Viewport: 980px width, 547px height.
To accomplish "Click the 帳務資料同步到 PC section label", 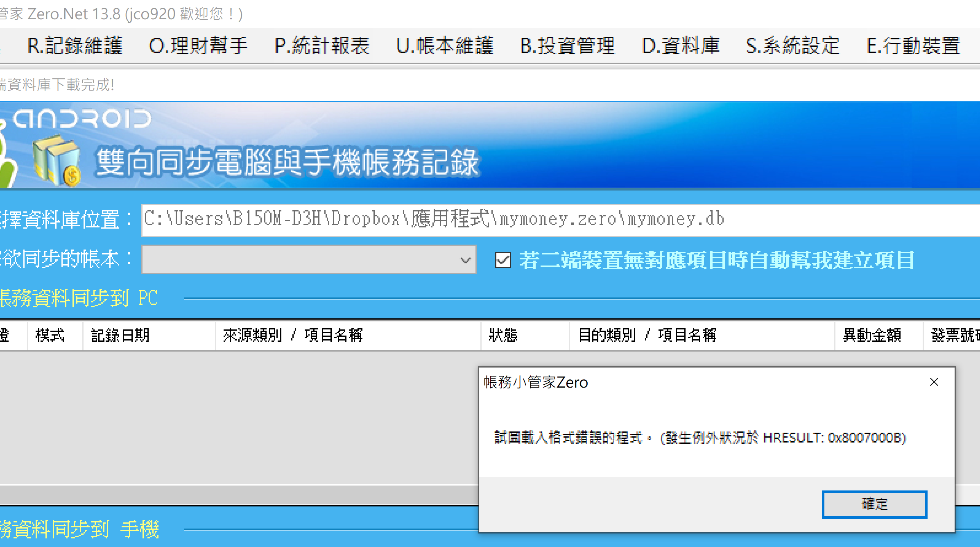I will coord(79,298).
